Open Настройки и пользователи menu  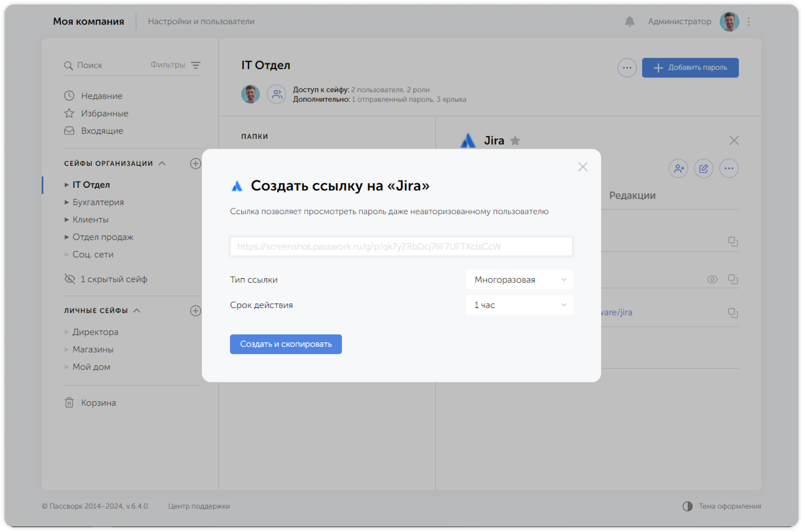202,22
